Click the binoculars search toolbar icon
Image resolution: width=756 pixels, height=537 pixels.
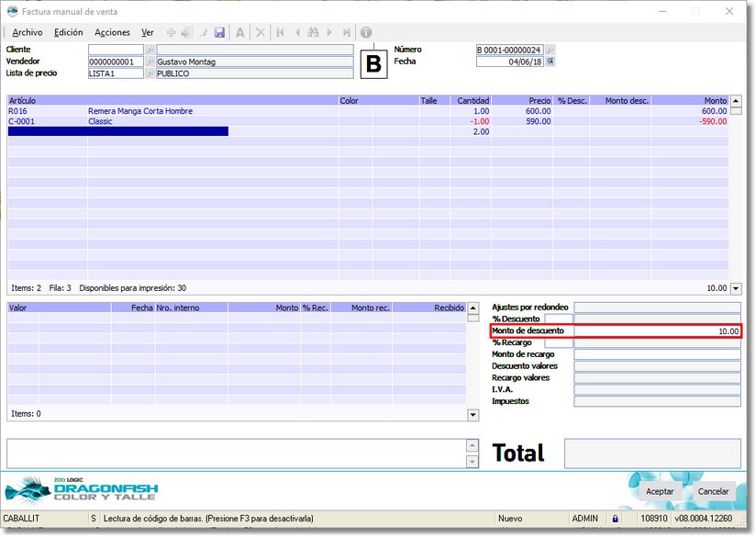(313, 32)
